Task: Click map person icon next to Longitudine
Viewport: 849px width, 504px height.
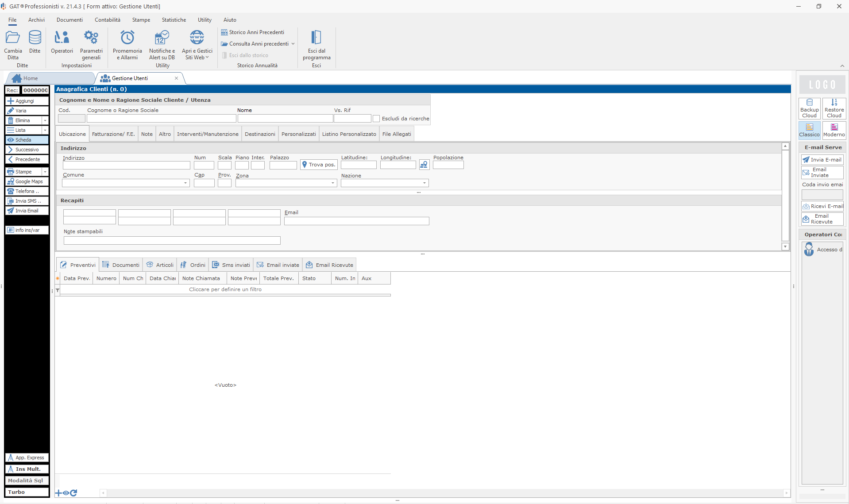Action: tap(424, 165)
